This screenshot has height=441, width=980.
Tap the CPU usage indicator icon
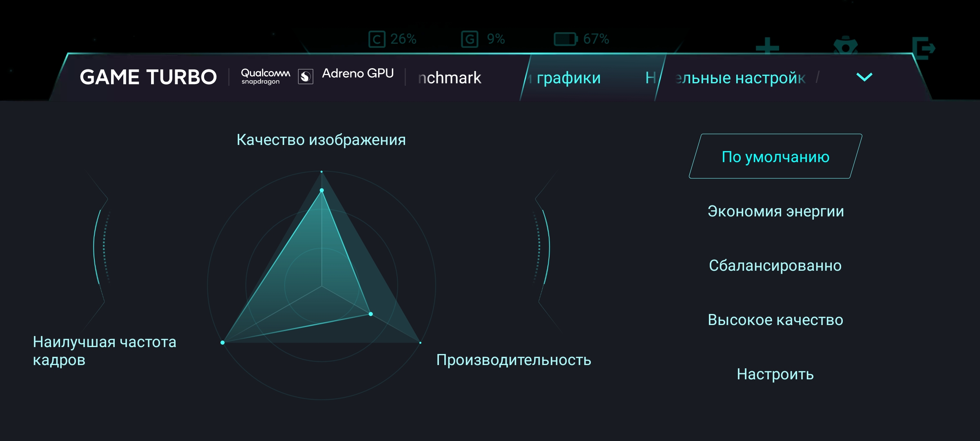pos(376,39)
